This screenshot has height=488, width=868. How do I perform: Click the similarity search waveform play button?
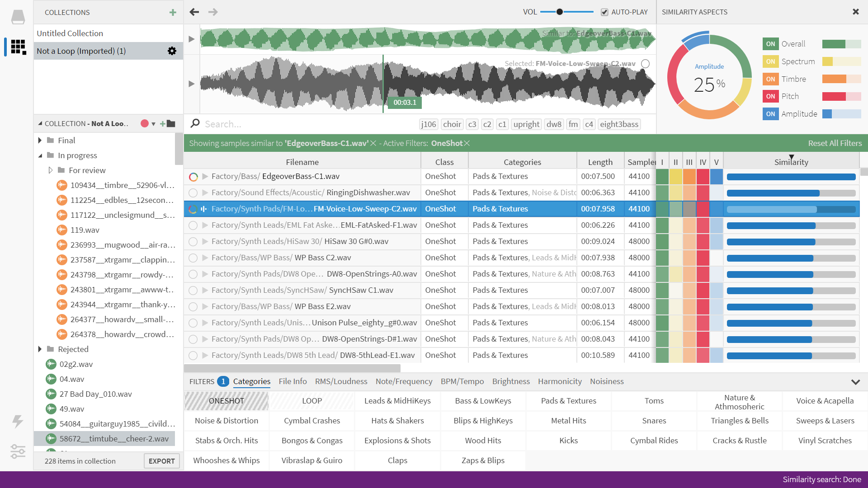[191, 39]
